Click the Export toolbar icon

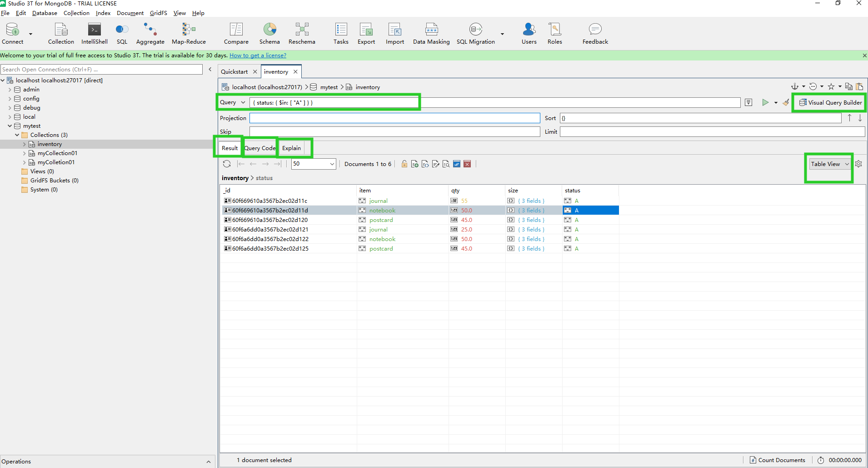tap(366, 34)
